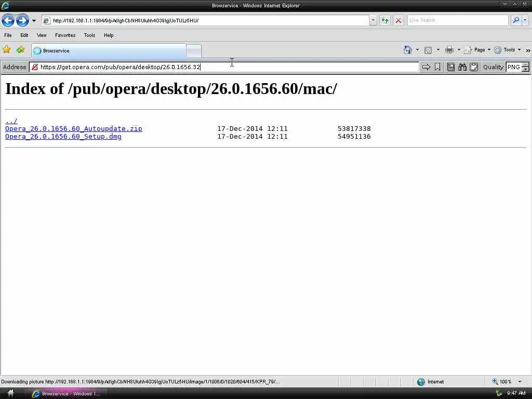
Task: Open the Edit menu
Action: 24,35
